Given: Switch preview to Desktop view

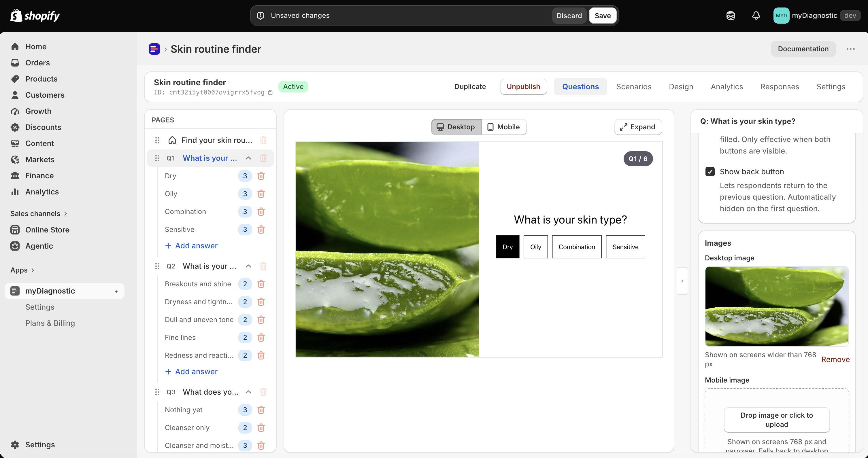Looking at the screenshot, I should tap(456, 127).
